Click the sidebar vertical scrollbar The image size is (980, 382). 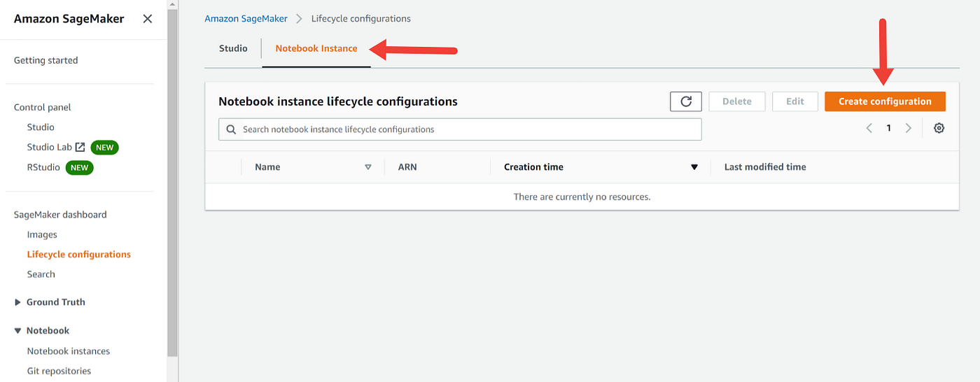click(x=173, y=182)
